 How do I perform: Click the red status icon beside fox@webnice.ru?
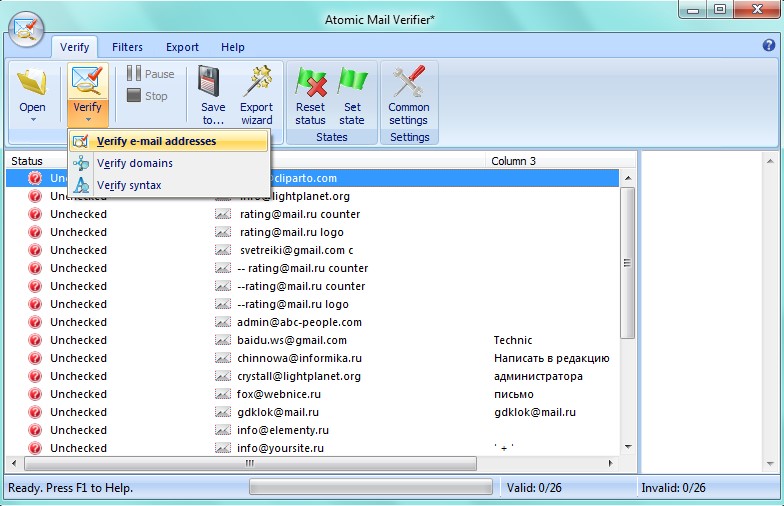pos(34,394)
